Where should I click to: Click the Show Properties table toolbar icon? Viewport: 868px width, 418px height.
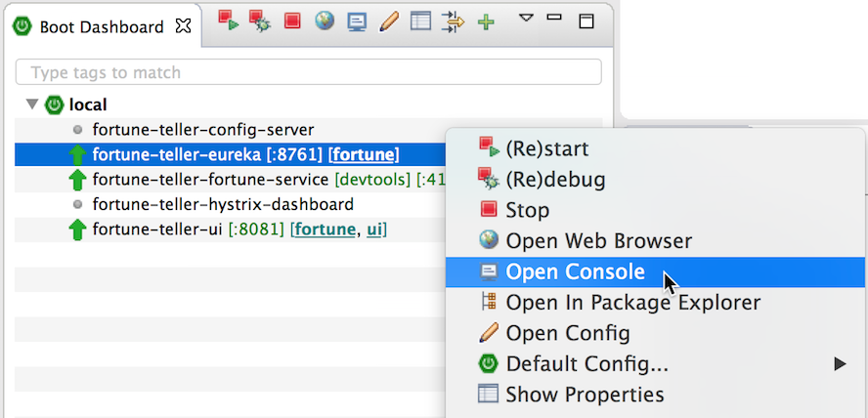tap(420, 21)
